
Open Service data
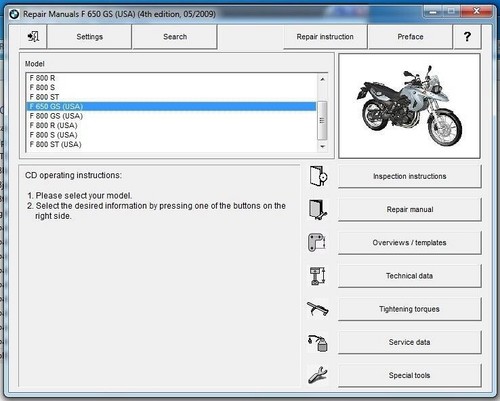coord(410,342)
